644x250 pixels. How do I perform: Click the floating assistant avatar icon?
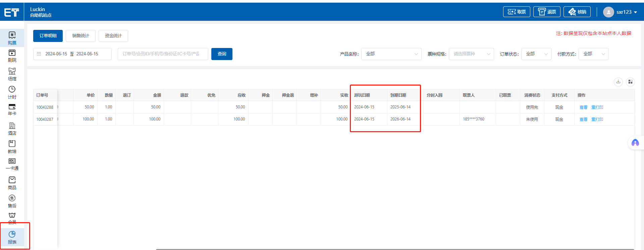[635, 143]
